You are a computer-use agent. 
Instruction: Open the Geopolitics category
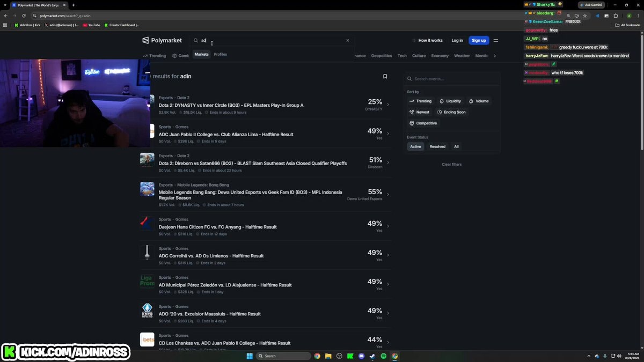[x=382, y=56]
